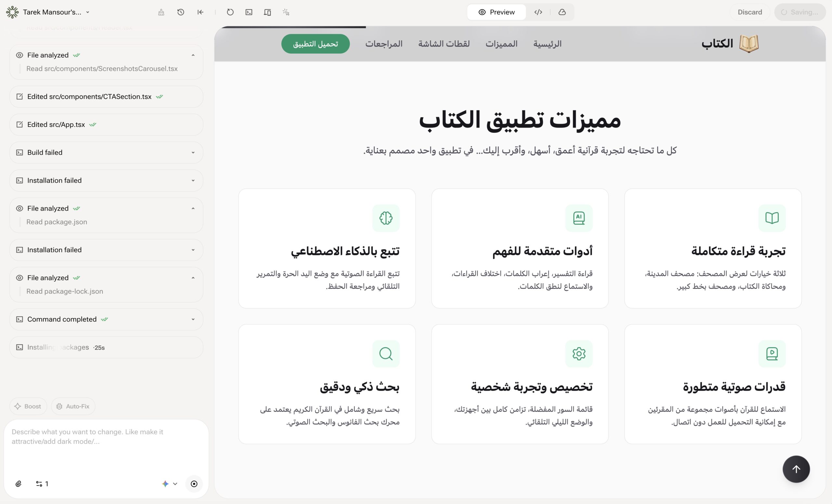
Task: Open the version history icon
Action: pos(181,12)
